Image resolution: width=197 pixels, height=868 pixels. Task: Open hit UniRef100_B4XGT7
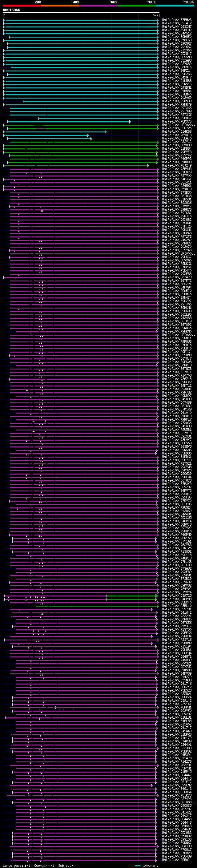point(177,78)
